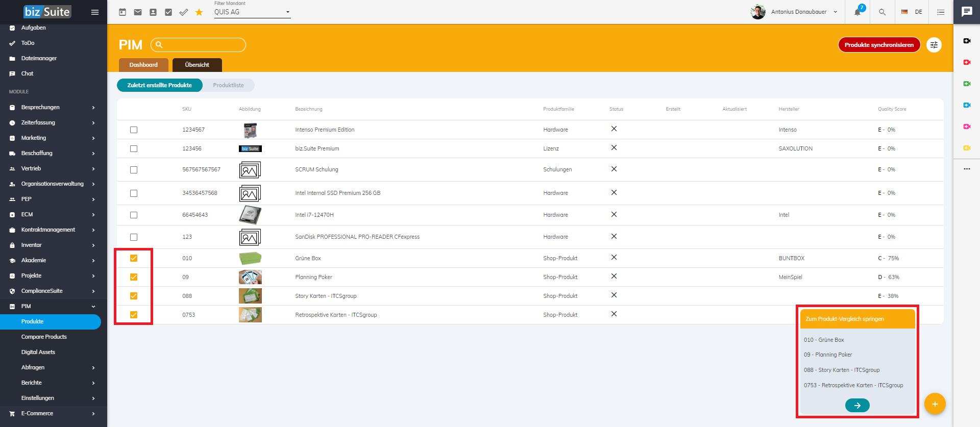Open favorites star icon
980x427 pixels.
(199, 12)
